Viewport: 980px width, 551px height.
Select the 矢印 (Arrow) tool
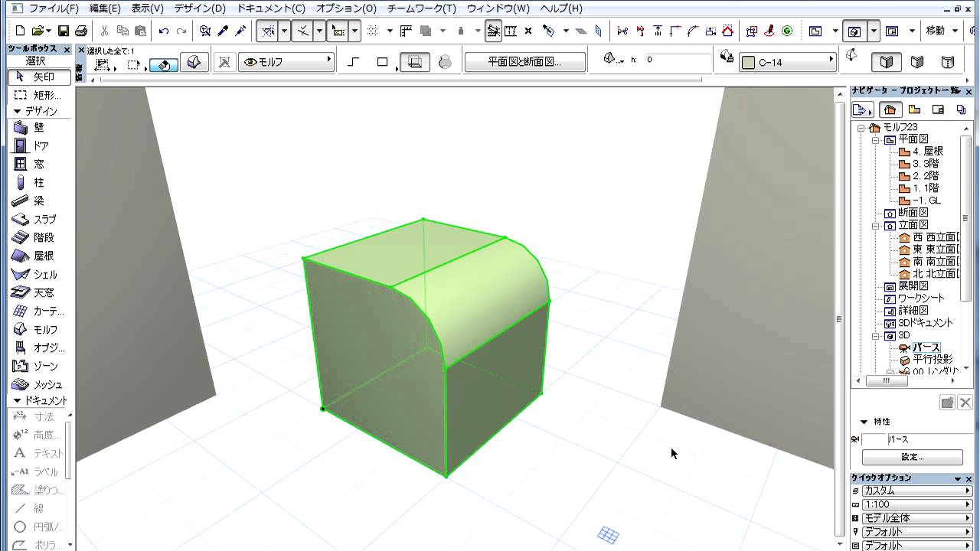click(40, 77)
